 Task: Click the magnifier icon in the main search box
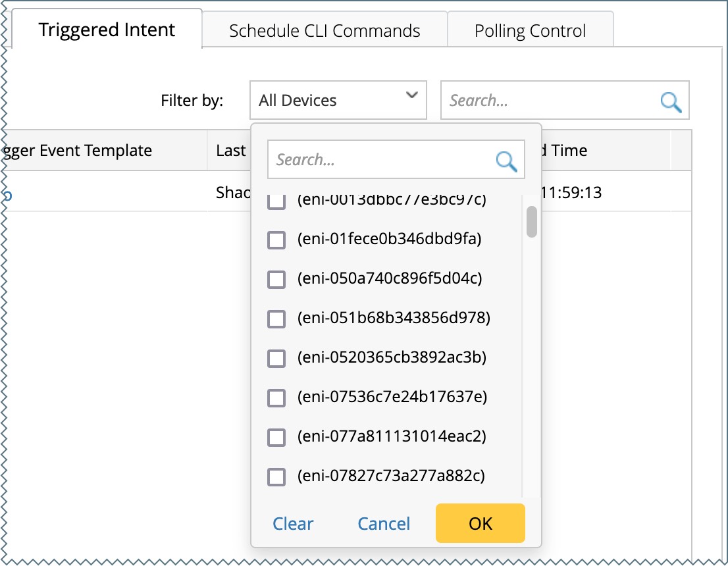tap(670, 101)
